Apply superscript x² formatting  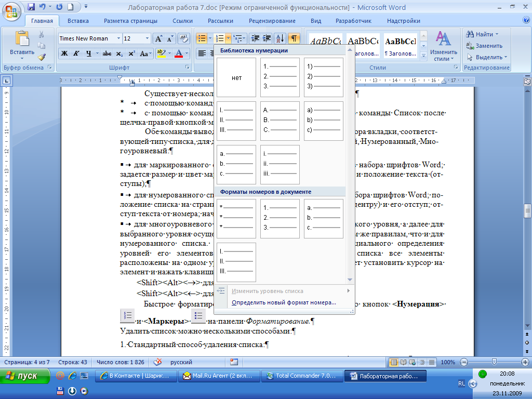tap(131, 54)
